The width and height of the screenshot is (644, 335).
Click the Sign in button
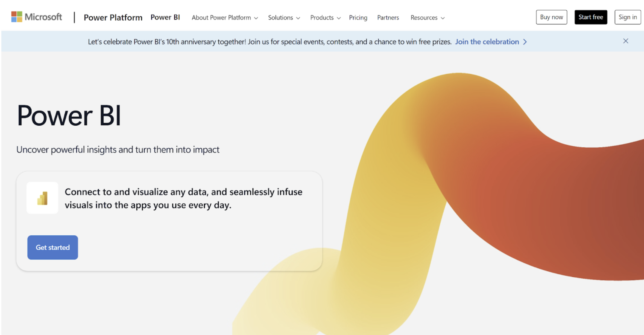[x=628, y=17]
